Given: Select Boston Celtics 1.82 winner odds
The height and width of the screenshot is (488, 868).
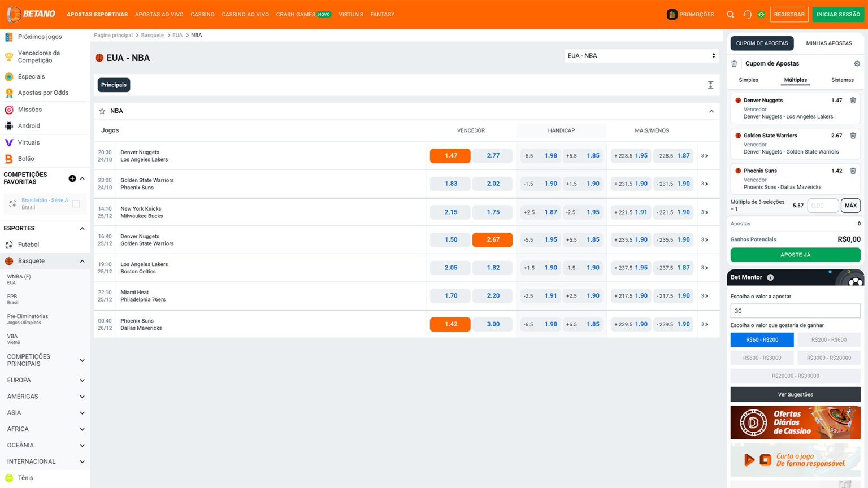Looking at the screenshot, I should tap(492, 268).
